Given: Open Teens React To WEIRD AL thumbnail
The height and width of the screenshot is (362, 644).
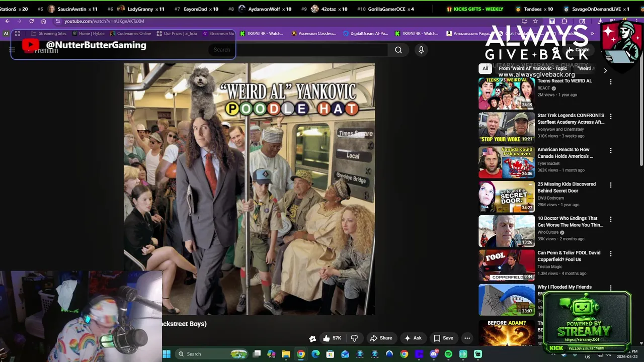Looking at the screenshot, I should (507, 94).
